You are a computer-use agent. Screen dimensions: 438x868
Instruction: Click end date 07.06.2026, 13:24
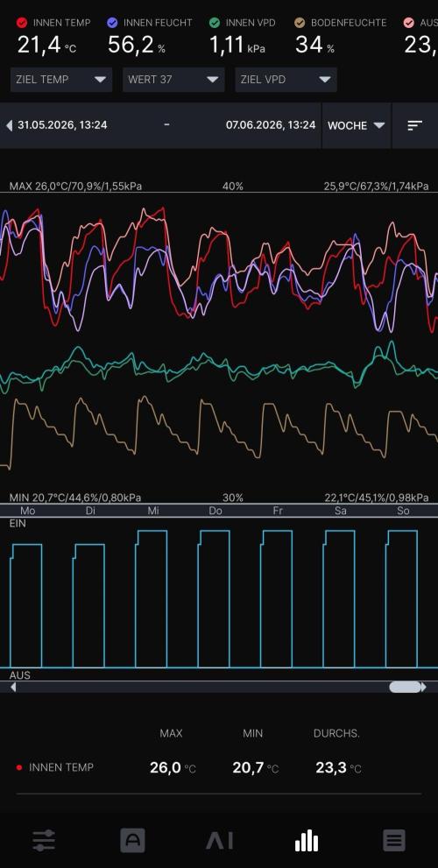click(x=271, y=125)
